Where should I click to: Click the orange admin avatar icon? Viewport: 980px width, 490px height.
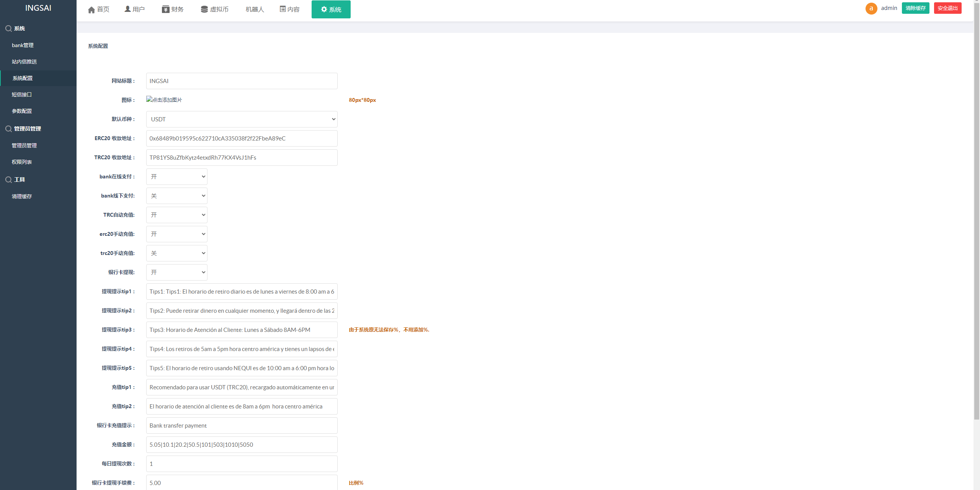pyautogui.click(x=871, y=8)
